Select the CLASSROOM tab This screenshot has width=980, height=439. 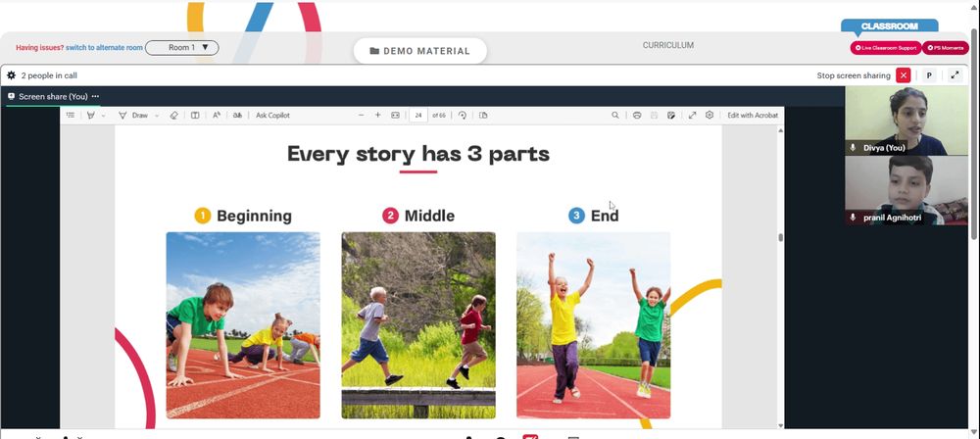(890, 26)
